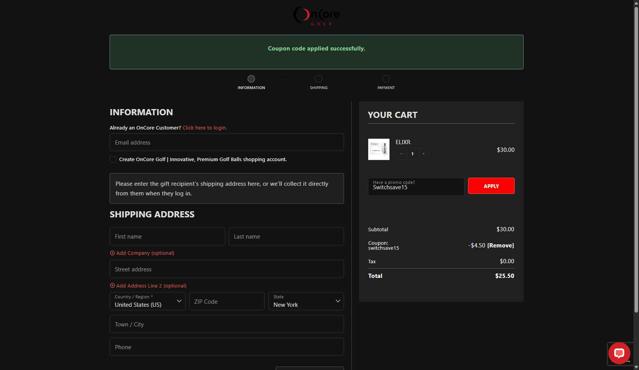
Task: Click the $25.50 total amount
Action: coord(505,276)
